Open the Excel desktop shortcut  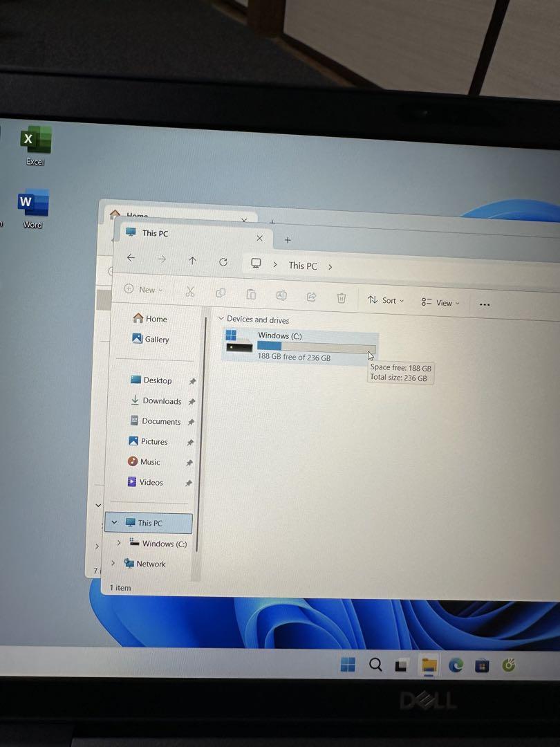coord(36,146)
